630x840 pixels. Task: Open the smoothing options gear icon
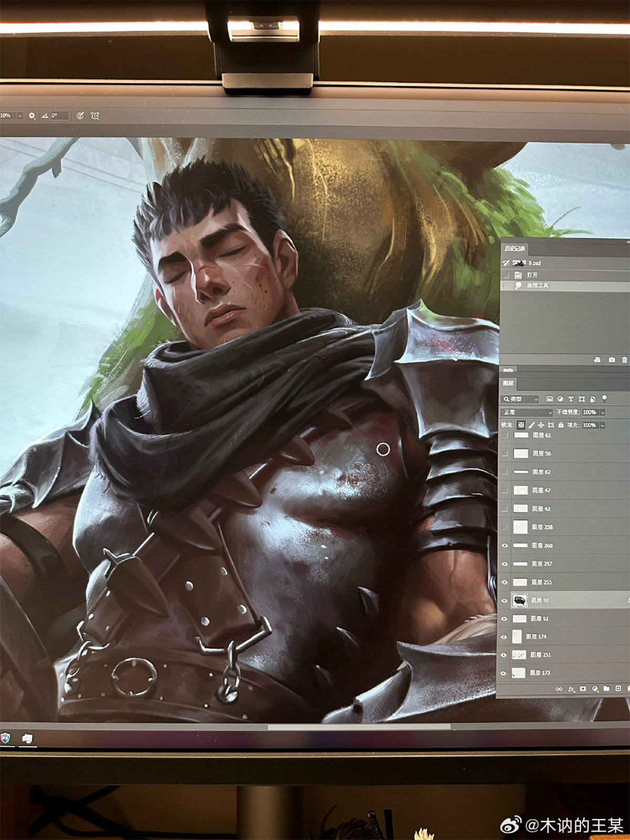(x=32, y=115)
